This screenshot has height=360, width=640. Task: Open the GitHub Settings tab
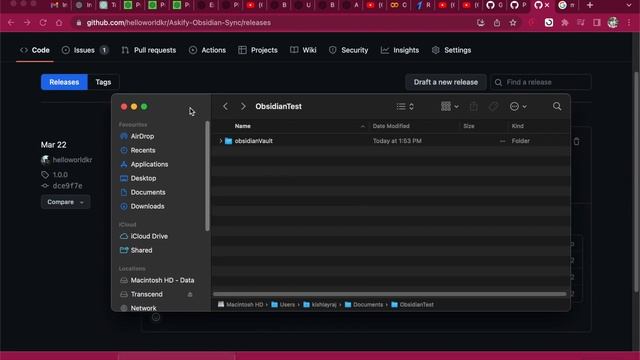point(451,50)
